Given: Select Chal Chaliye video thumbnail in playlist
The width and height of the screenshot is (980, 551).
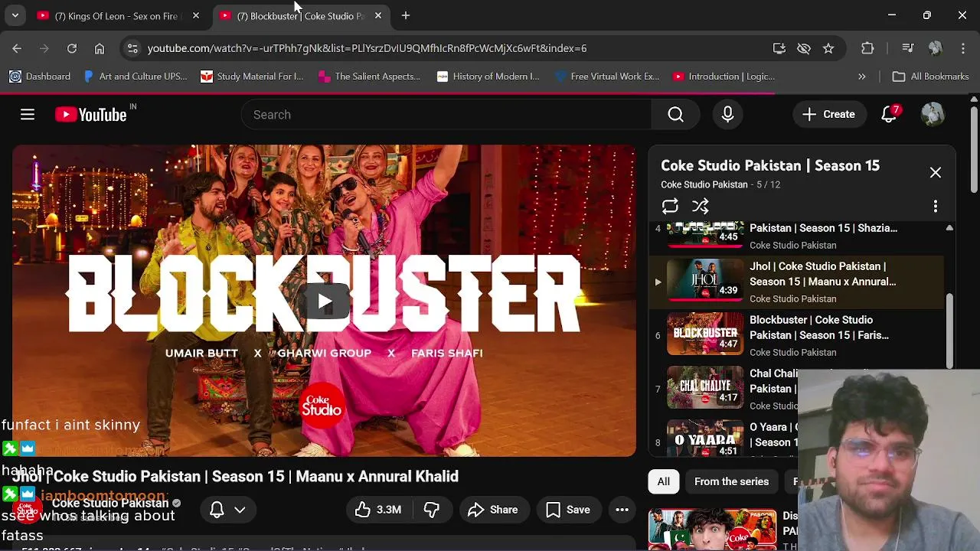Looking at the screenshot, I should (705, 387).
